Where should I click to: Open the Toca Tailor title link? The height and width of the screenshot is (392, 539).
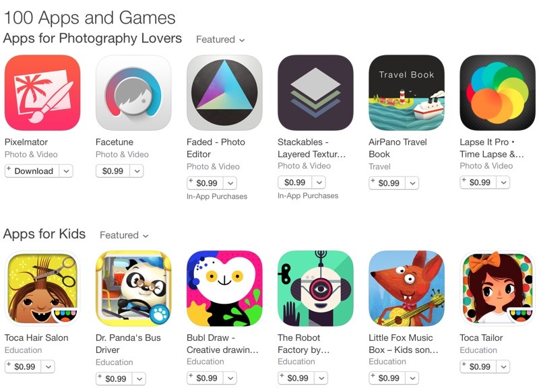coord(481,337)
